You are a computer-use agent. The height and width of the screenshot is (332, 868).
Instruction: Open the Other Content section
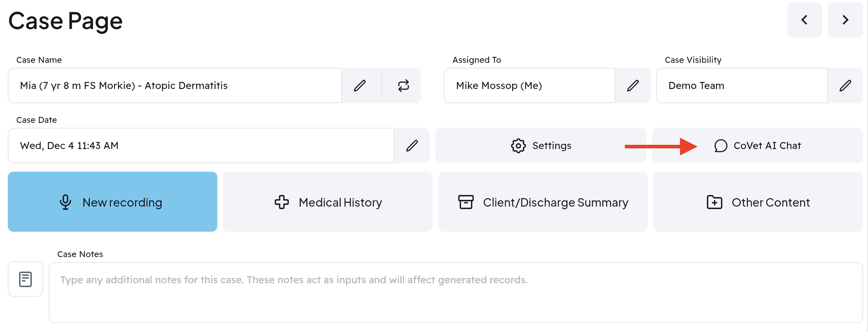758,202
